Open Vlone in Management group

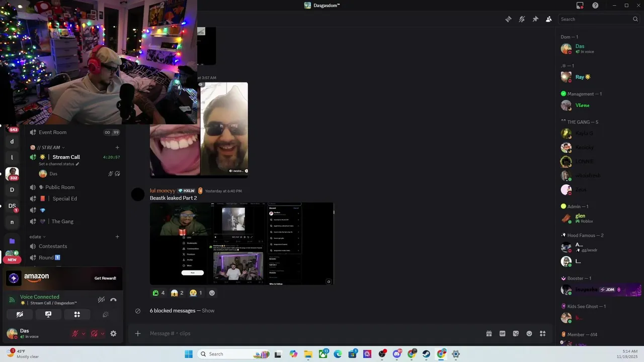pyautogui.click(x=599, y=105)
